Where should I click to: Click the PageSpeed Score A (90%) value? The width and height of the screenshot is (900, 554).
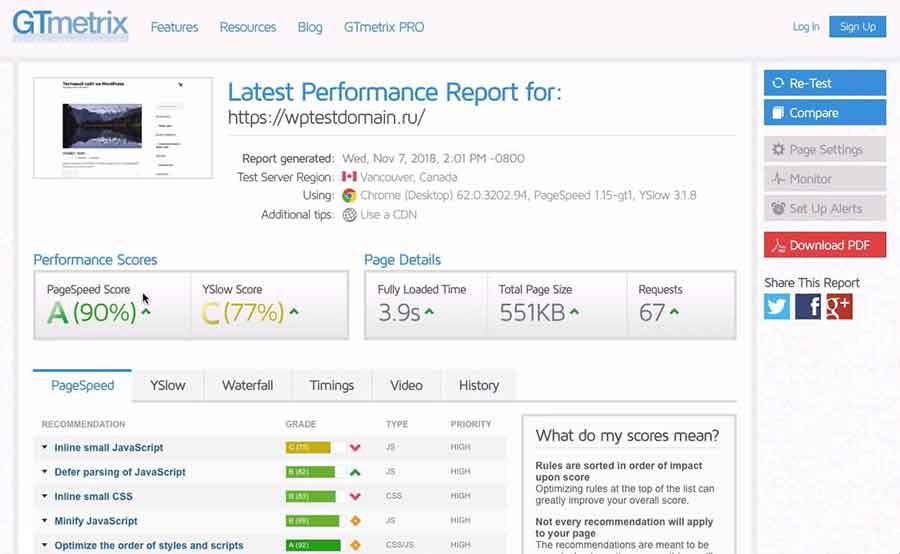[x=92, y=313]
